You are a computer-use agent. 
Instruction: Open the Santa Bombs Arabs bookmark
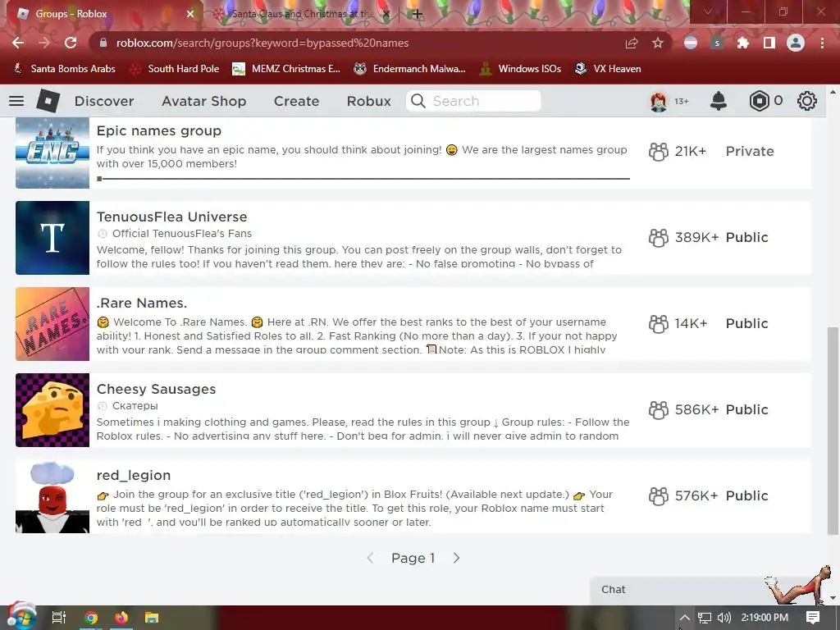pos(64,69)
